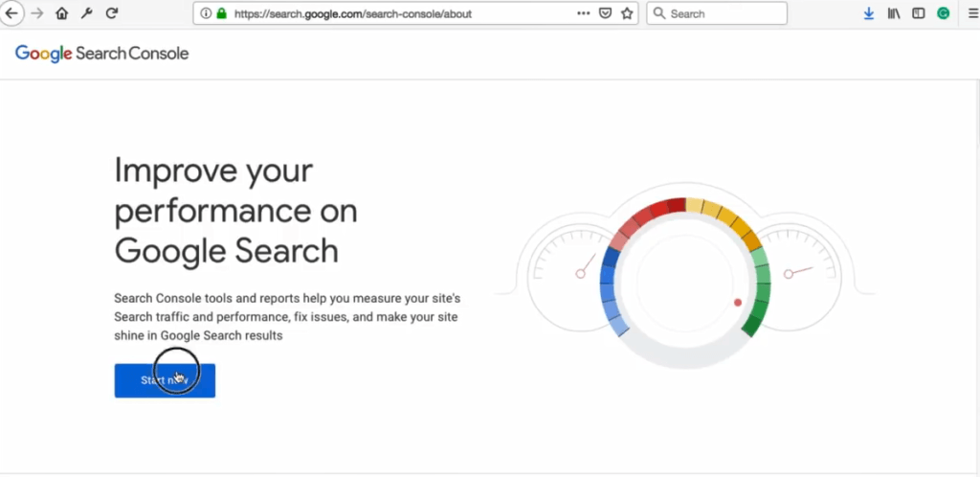Click the green Grammarly extension icon

[x=943, y=13]
